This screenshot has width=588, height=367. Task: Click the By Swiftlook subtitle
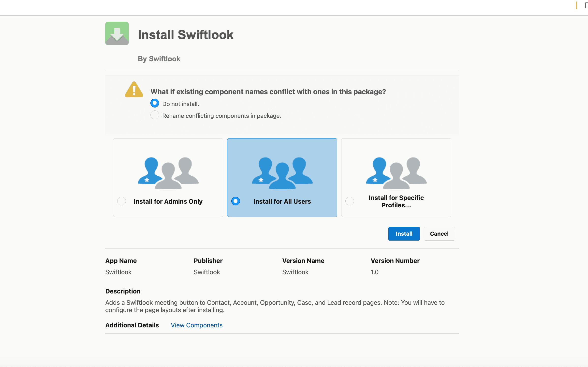[159, 59]
